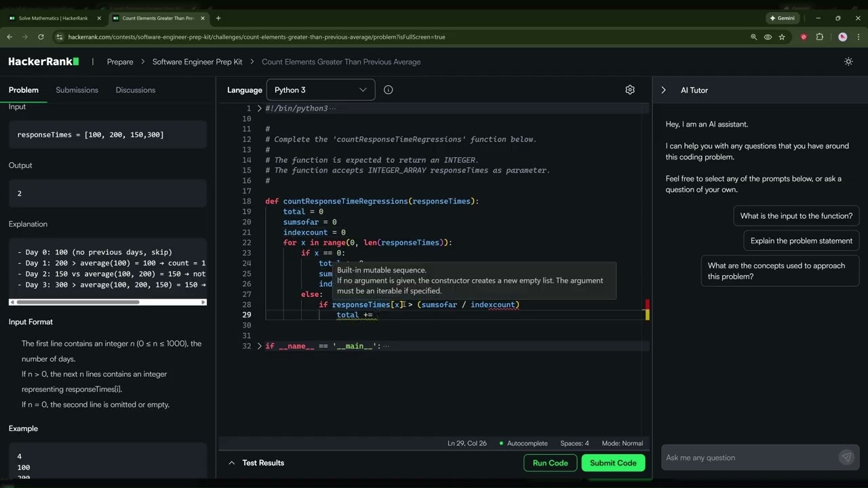Viewport: 868px width, 488px height.
Task: Click browser forward arrow
Action: (25, 37)
